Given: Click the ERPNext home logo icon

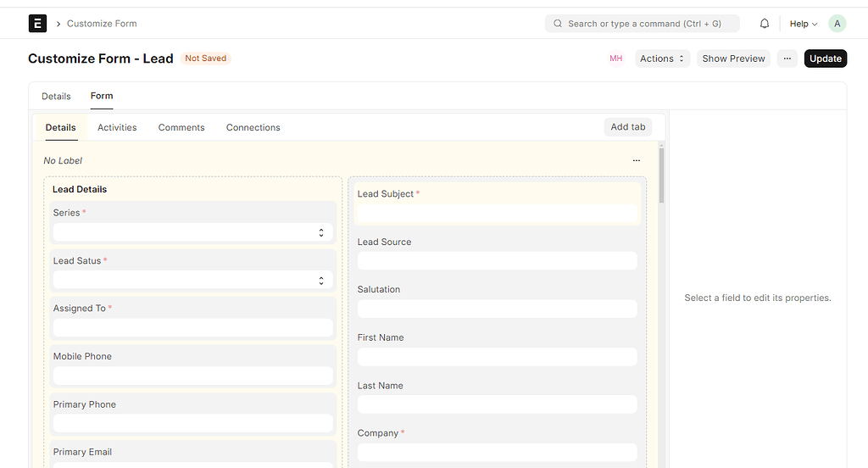Looking at the screenshot, I should [37, 23].
